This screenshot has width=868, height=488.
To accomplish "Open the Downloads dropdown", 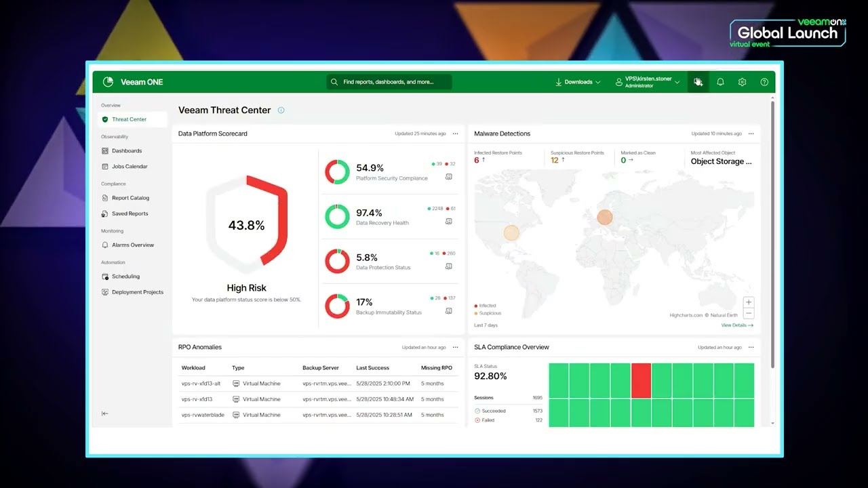I will (578, 82).
